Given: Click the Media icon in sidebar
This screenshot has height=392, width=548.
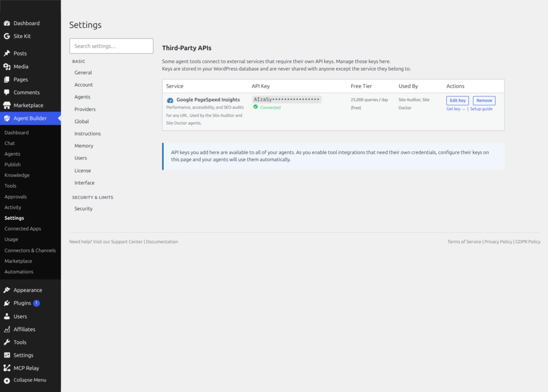Looking at the screenshot, I should click(x=6, y=66).
